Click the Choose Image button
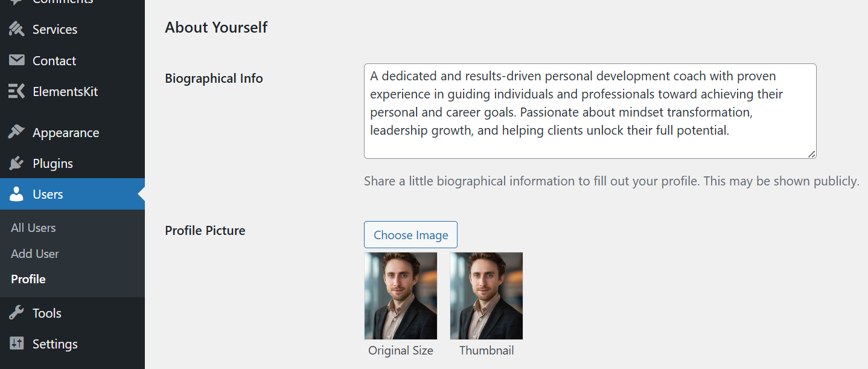Viewport: 868px width, 369px height. [x=410, y=234]
